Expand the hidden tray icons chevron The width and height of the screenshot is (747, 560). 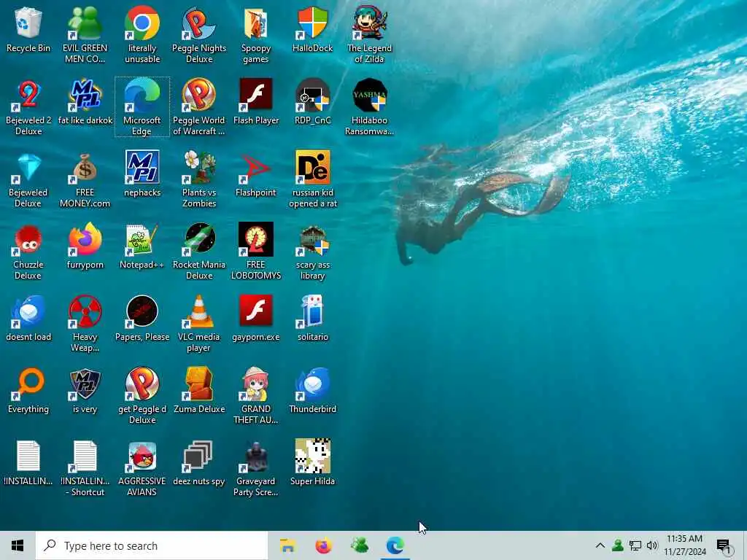(600, 545)
